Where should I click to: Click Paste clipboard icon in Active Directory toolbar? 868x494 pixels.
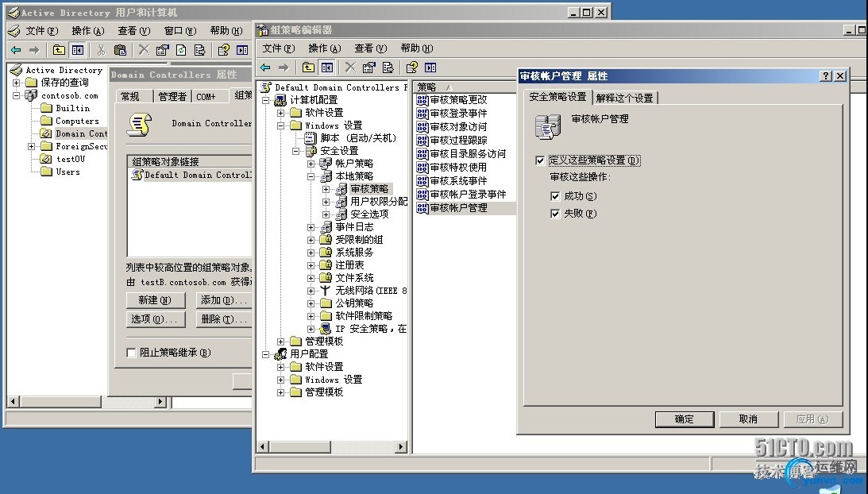120,50
